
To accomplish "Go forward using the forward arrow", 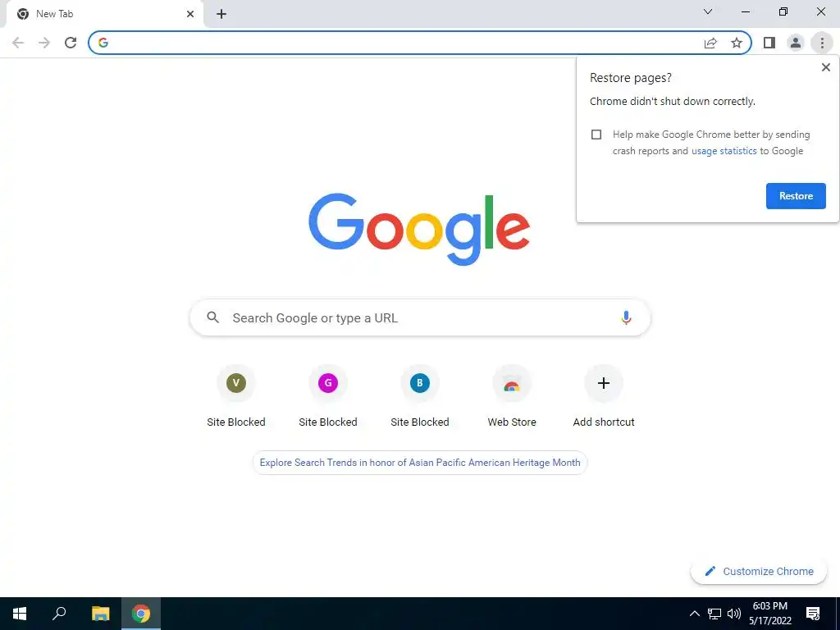I will point(44,43).
